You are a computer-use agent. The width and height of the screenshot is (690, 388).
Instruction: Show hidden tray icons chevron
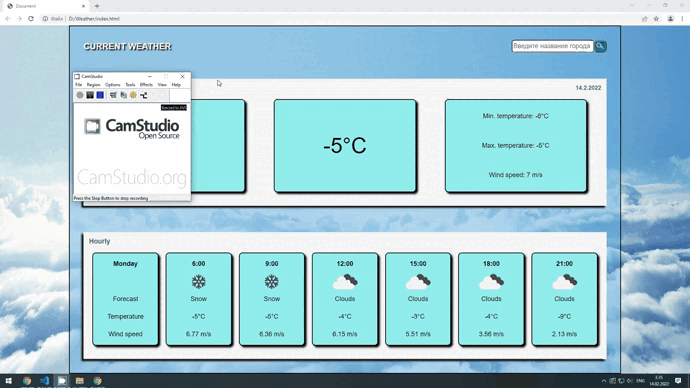coord(604,381)
